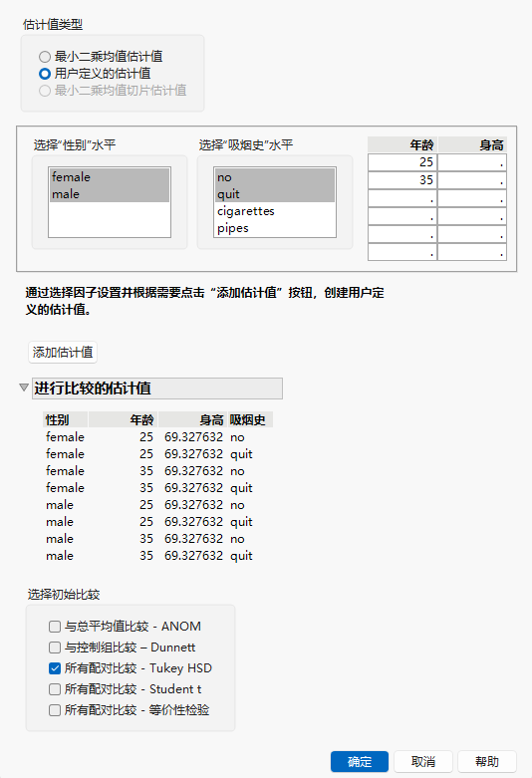
Task: Click the 身高 cell next to 25
Action: click(x=472, y=162)
